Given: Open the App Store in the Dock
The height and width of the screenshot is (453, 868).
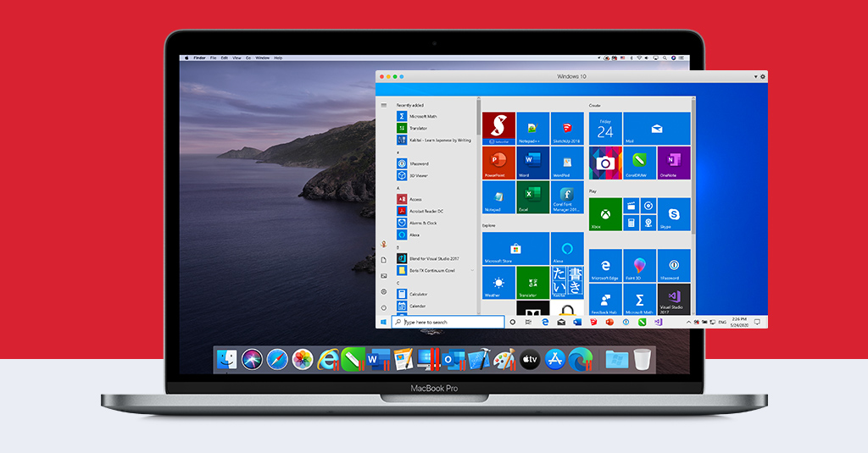Looking at the screenshot, I should [554, 360].
